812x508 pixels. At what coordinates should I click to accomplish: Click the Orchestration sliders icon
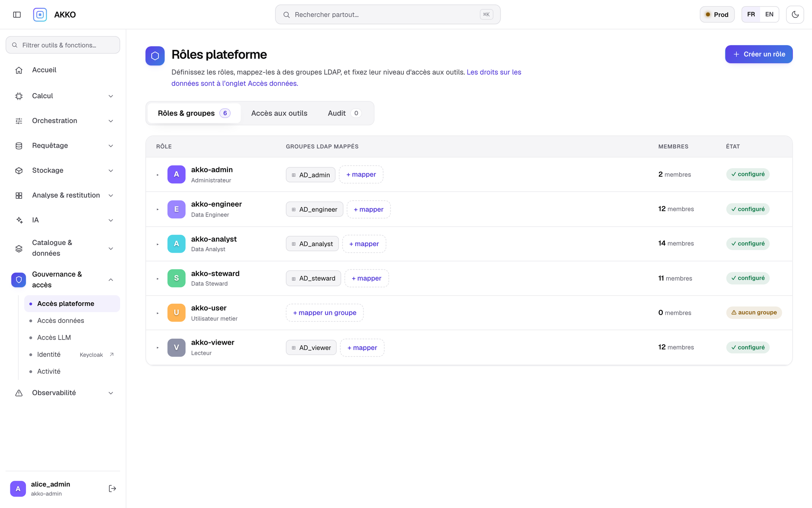[19, 121]
